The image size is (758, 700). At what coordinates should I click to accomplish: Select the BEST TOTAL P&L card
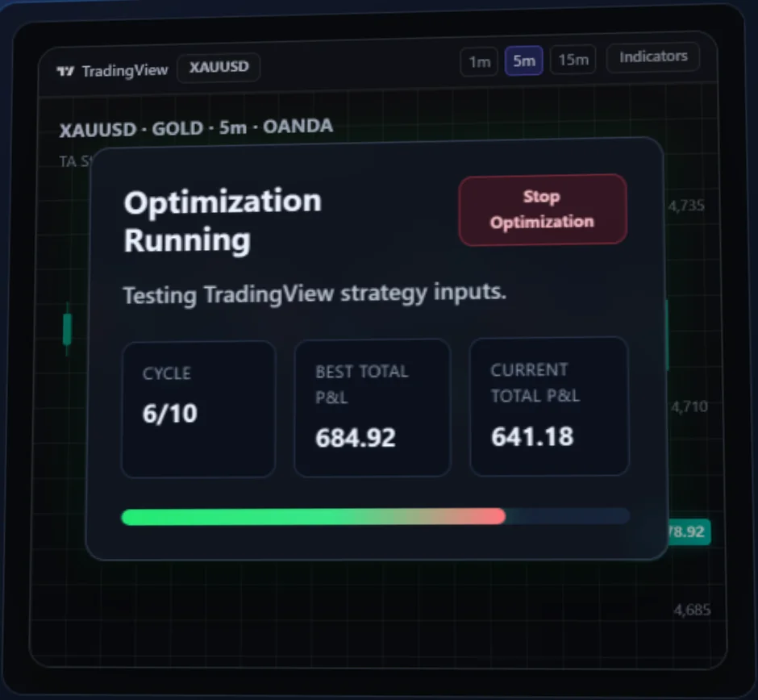[x=373, y=407]
